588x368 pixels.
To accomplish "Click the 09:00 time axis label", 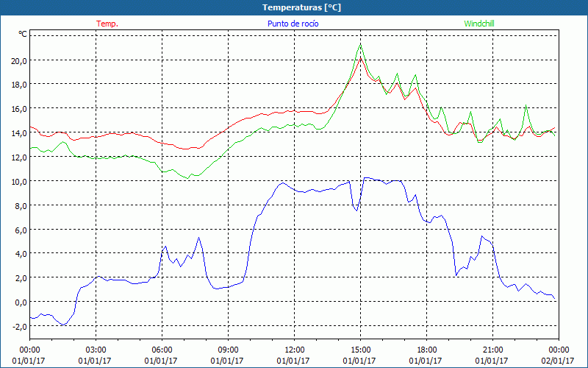I will [x=228, y=350].
